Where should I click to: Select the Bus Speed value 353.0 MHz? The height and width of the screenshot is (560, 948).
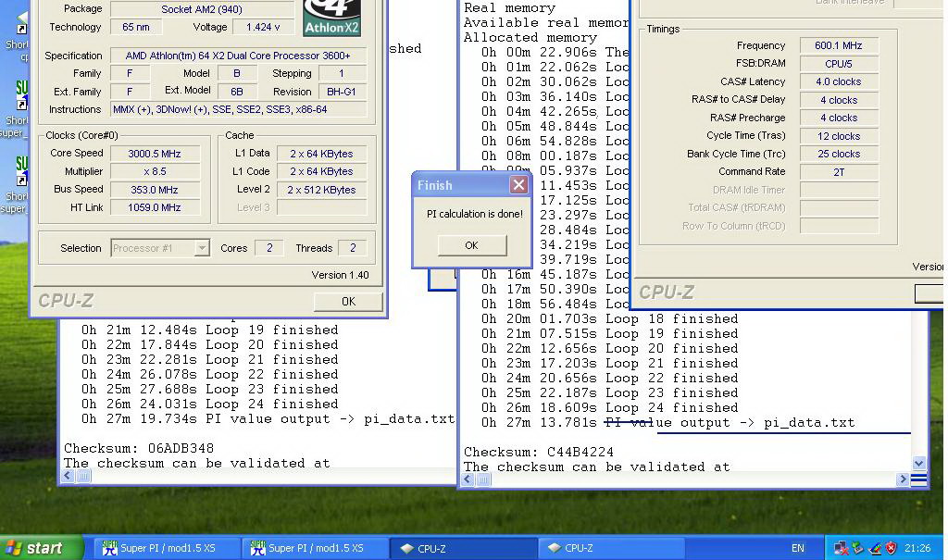tap(155, 190)
